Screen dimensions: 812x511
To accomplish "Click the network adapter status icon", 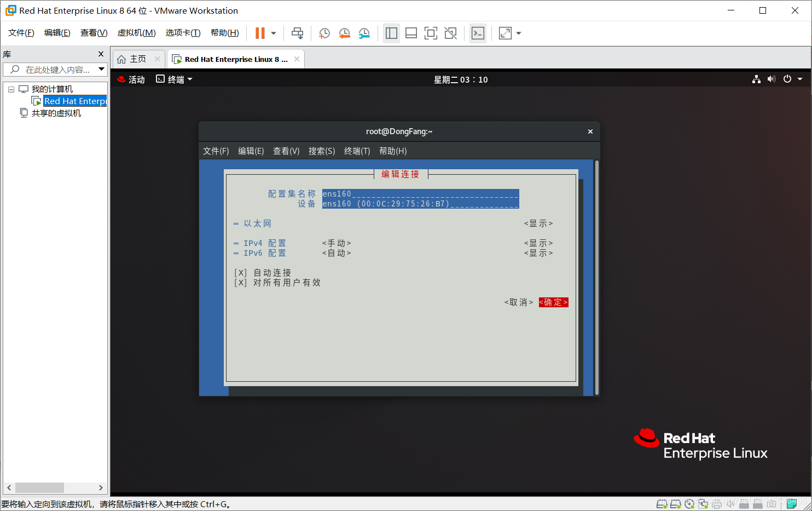I will [703, 504].
